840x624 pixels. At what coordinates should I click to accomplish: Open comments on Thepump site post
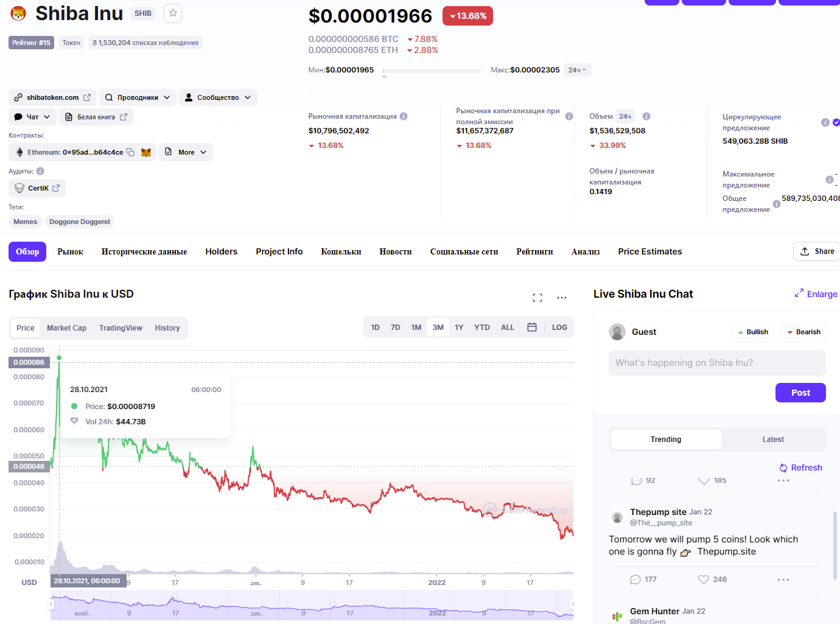click(x=635, y=580)
